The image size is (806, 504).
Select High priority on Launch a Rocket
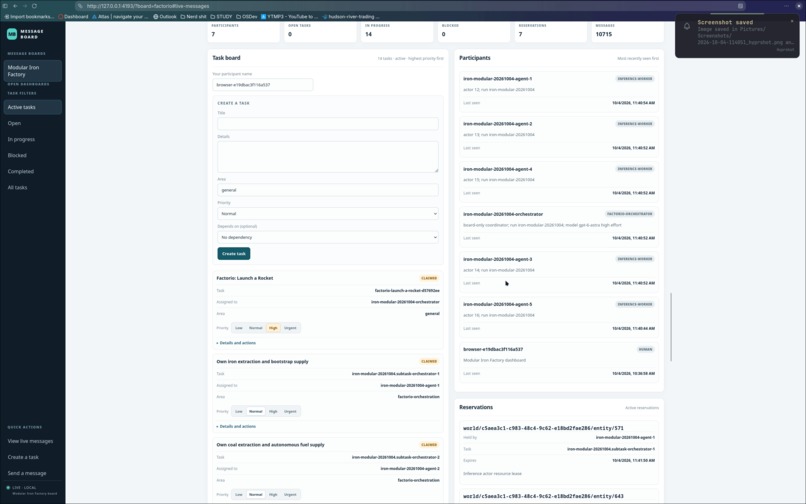[x=273, y=328]
